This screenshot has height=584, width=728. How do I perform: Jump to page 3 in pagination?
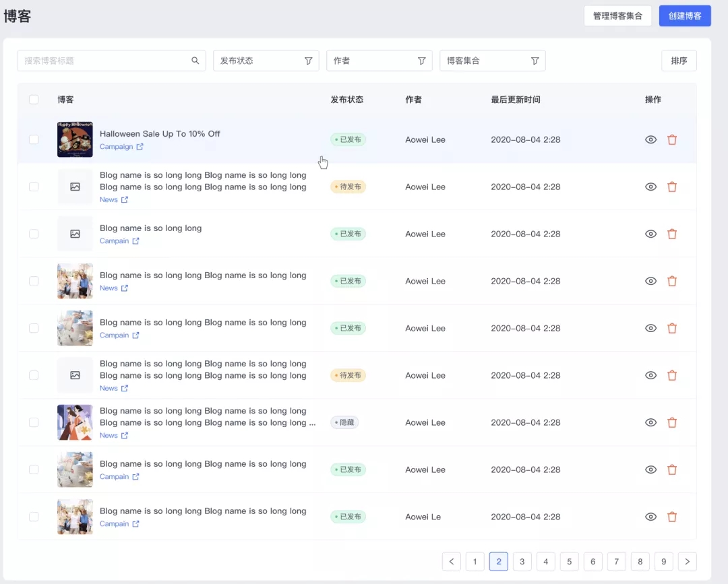(522, 561)
